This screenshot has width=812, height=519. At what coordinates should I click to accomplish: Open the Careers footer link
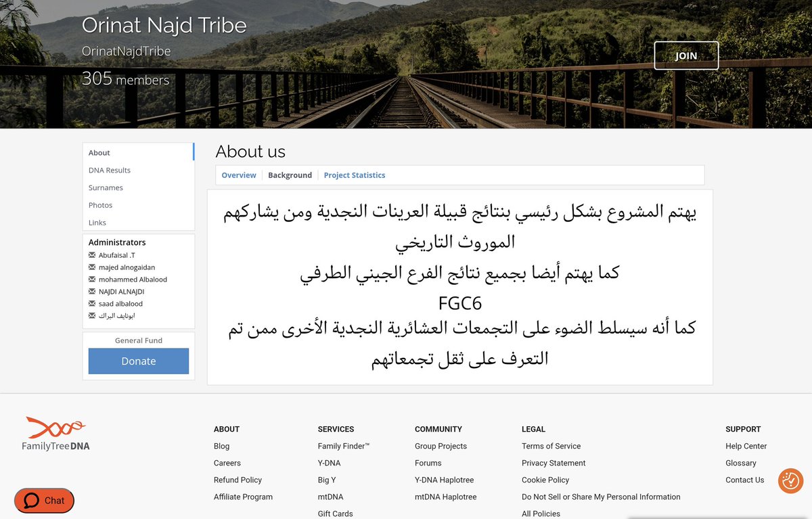227,464
